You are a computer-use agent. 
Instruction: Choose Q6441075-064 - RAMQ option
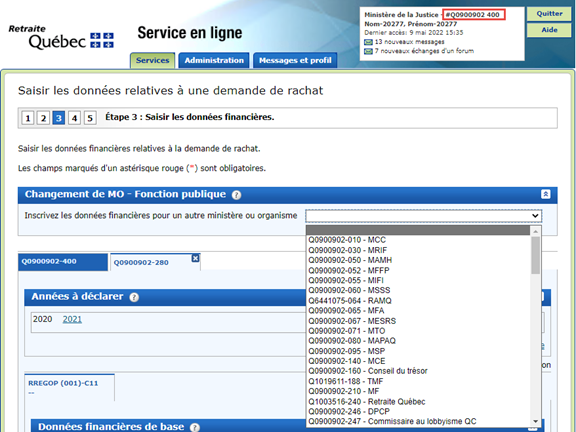[x=418, y=300]
